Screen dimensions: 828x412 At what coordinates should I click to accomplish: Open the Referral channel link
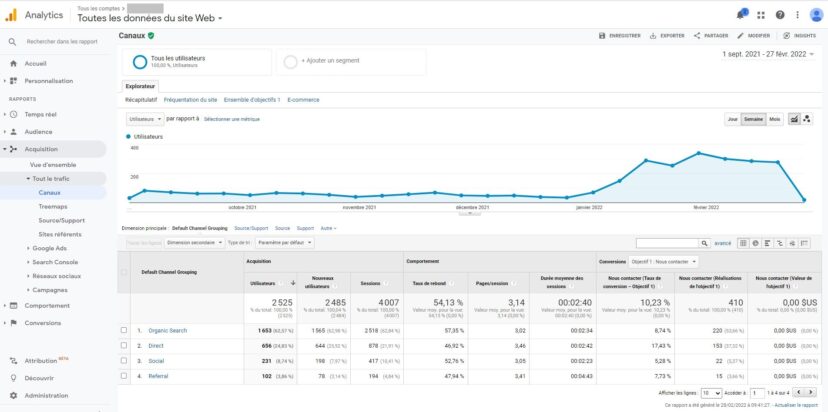tap(158, 376)
